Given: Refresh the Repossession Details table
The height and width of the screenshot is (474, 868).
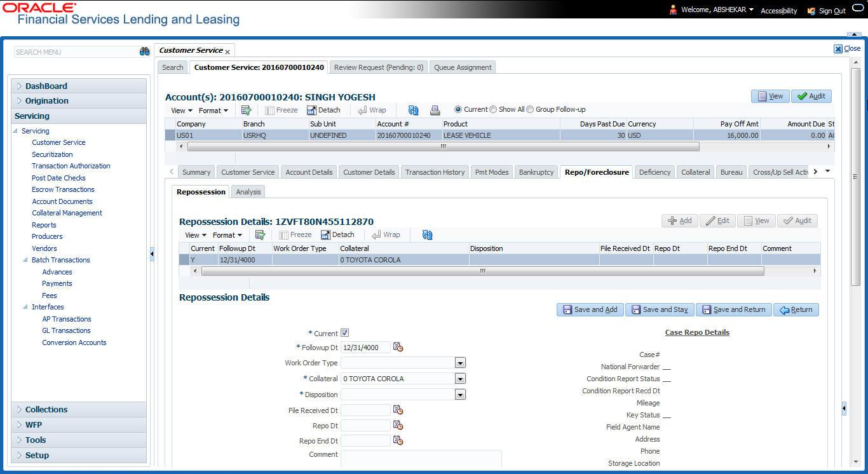Looking at the screenshot, I should 427,234.
